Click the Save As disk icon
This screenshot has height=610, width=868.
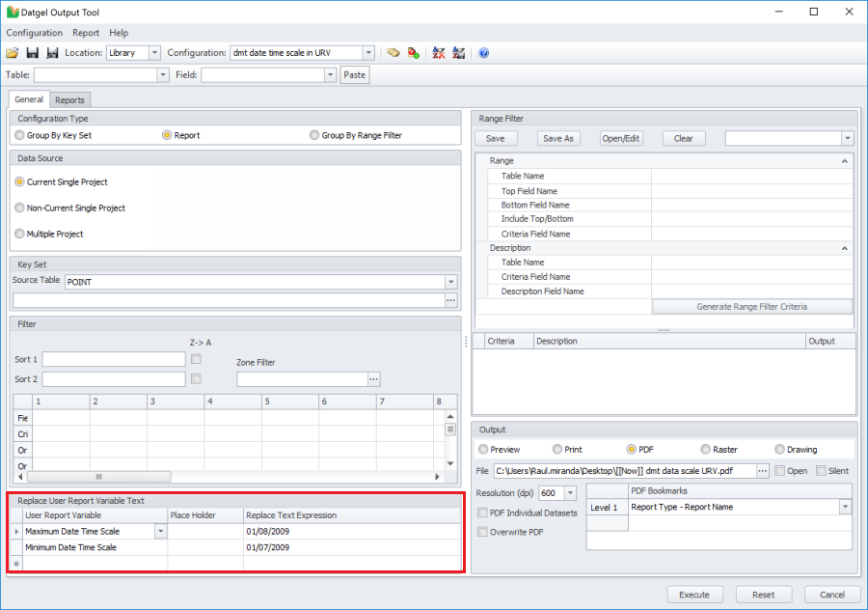point(52,53)
